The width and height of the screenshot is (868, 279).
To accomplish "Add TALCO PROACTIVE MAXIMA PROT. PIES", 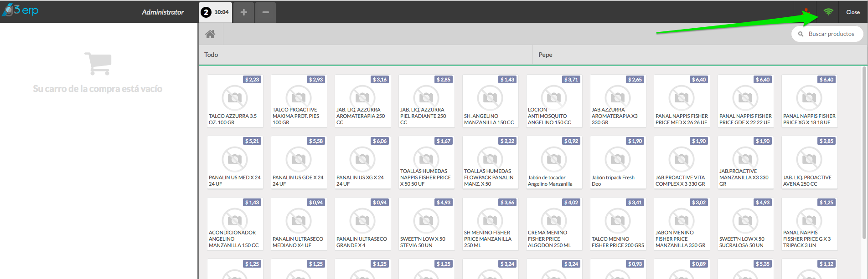I will click(299, 101).
